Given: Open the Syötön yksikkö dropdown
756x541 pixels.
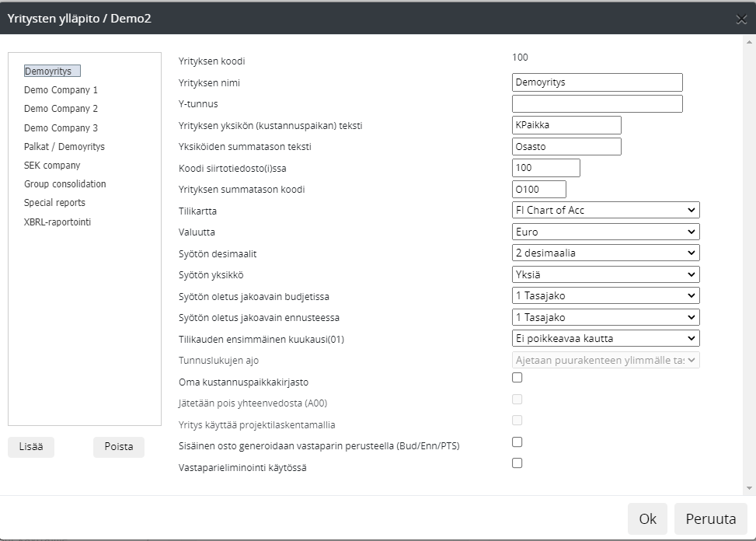Looking at the screenshot, I should pyautogui.click(x=606, y=274).
